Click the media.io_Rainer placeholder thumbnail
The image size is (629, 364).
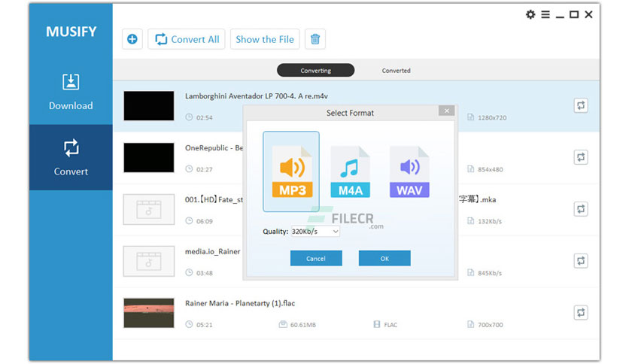(x=149, y=261)
